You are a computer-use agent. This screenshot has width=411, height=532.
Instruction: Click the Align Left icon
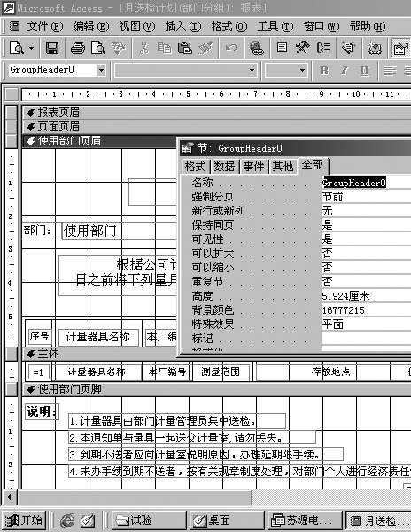tap(390, 71)
